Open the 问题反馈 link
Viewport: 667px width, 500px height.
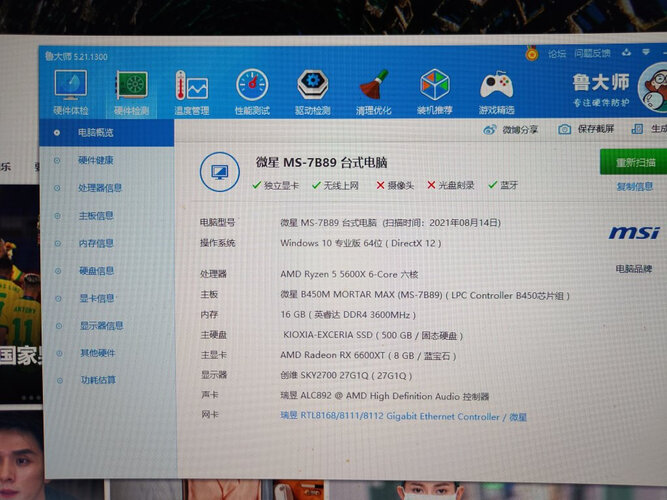592,53
